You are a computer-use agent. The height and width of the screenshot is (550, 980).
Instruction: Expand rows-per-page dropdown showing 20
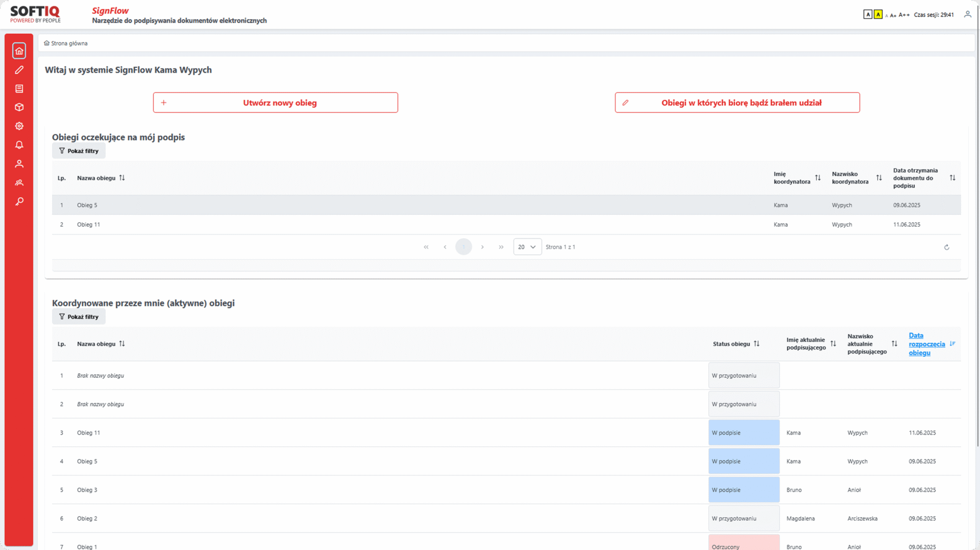click(527, 247)
